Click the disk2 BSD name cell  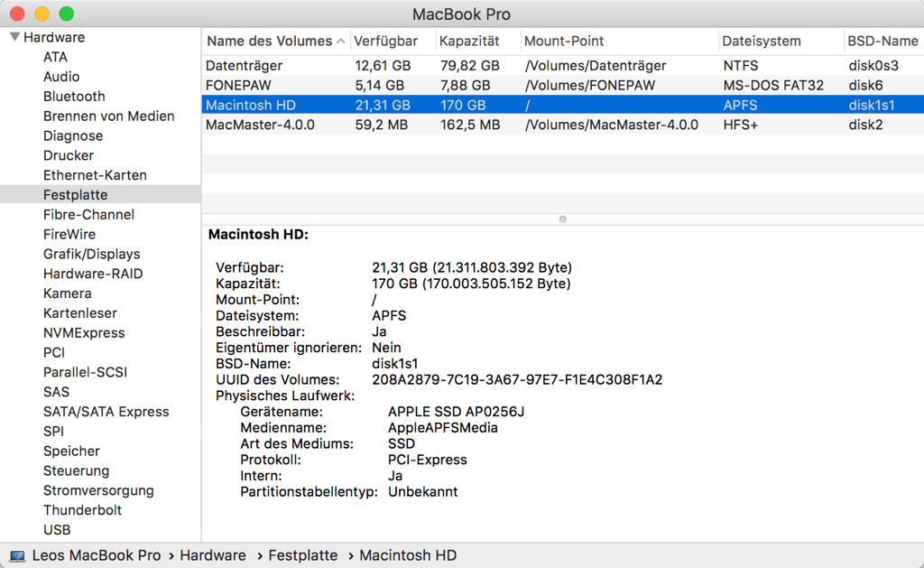click(865, 125)
